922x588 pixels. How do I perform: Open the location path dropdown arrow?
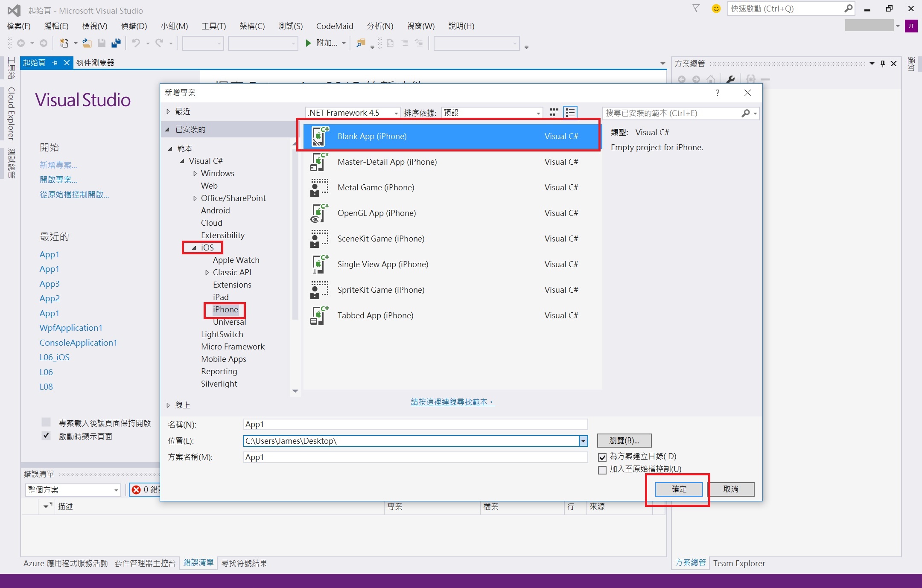[583, 441]
